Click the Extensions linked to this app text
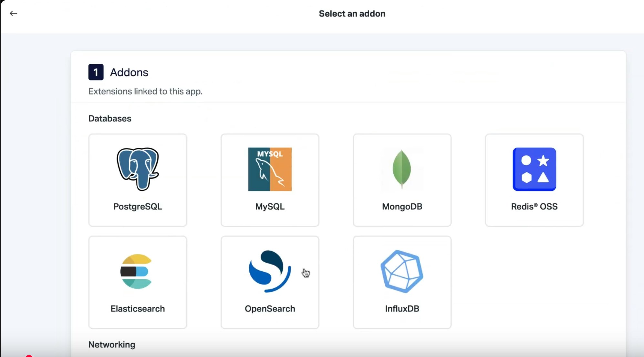The image size is (644, 357). click(x=145, y=91)
